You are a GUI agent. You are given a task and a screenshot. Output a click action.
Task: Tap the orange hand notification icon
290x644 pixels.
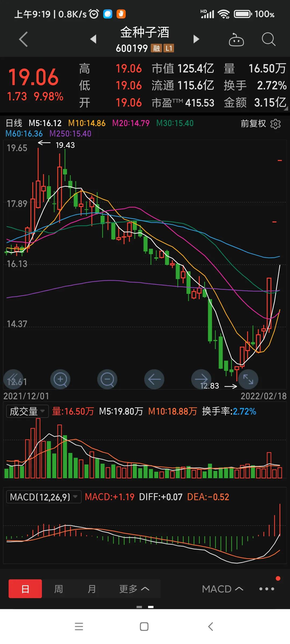coord(121,14)
